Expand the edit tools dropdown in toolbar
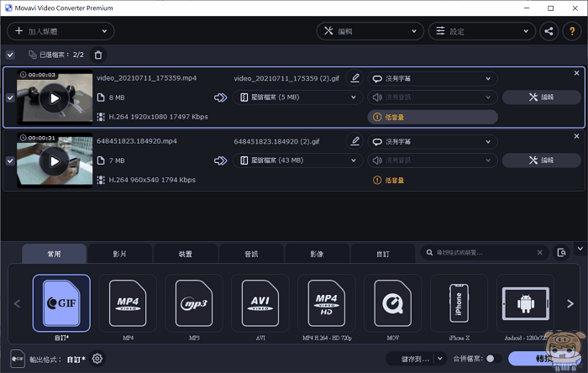 [370, 31]
